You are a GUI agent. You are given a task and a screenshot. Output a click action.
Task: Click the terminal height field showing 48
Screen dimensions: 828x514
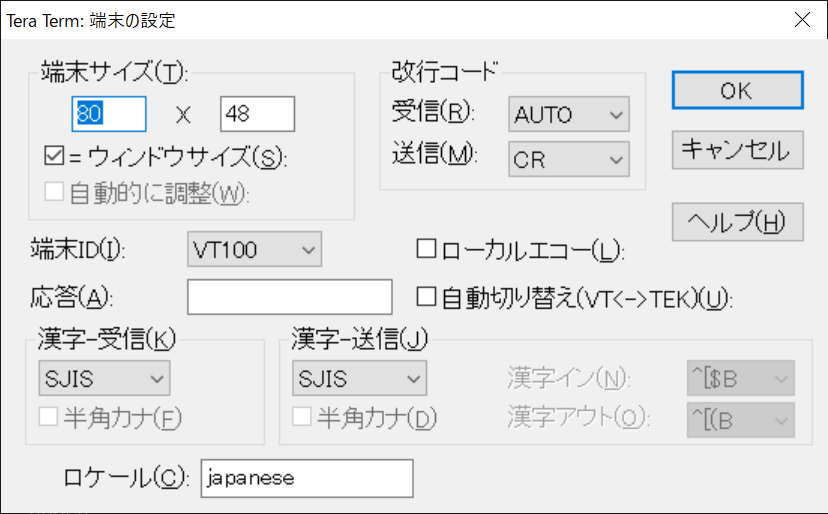coord(258,114)
